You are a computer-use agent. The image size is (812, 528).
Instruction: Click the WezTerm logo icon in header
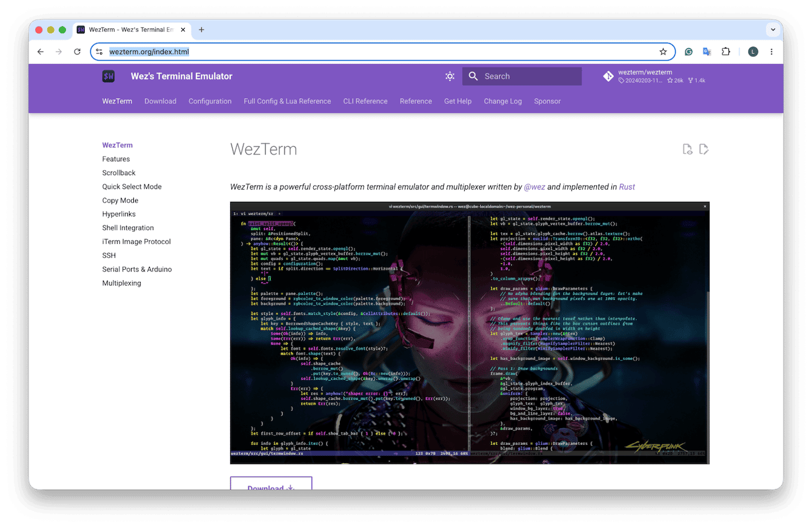[x=108, y=76]
